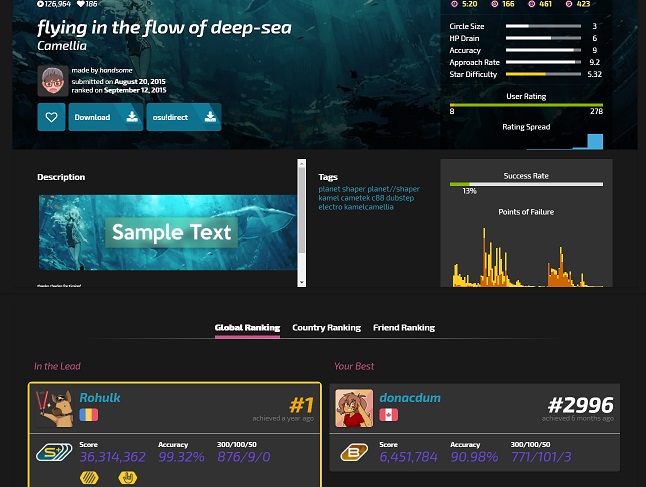Click the Circle Size bar
Viewport: 646px width, 487px height.
tap(543, 26)
